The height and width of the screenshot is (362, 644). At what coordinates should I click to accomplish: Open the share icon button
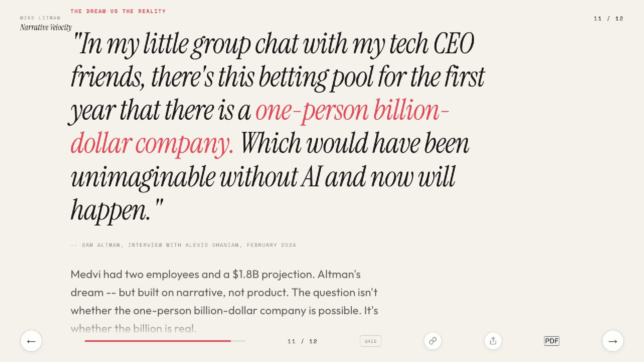tap(493, 341)
